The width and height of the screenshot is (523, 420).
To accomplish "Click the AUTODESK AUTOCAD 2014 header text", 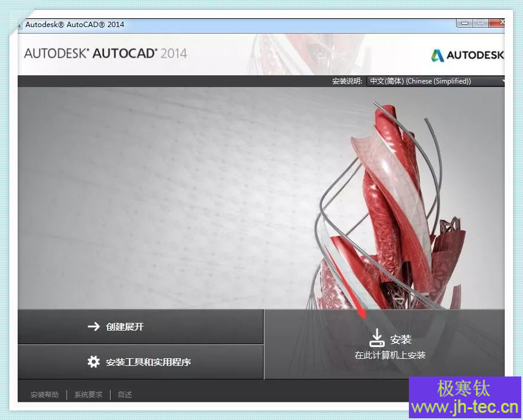I will 106,54.
